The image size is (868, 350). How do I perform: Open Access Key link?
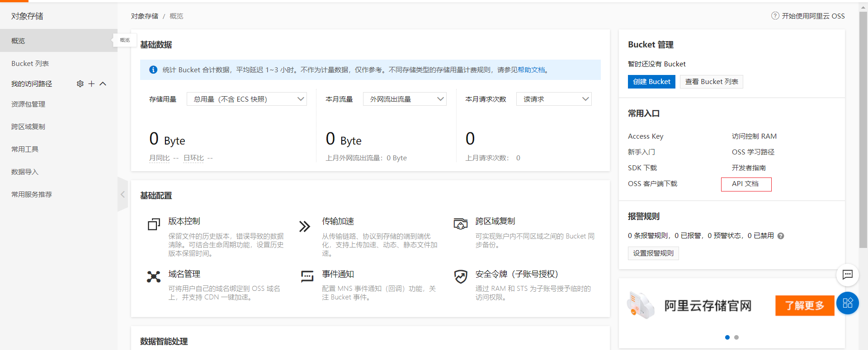(x=646, y=136)
